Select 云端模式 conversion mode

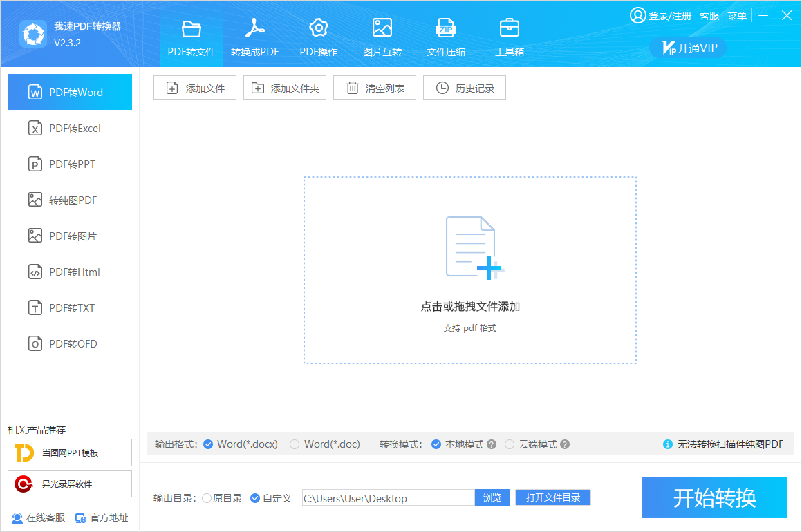pyautogui.click(x=531, y=444)
